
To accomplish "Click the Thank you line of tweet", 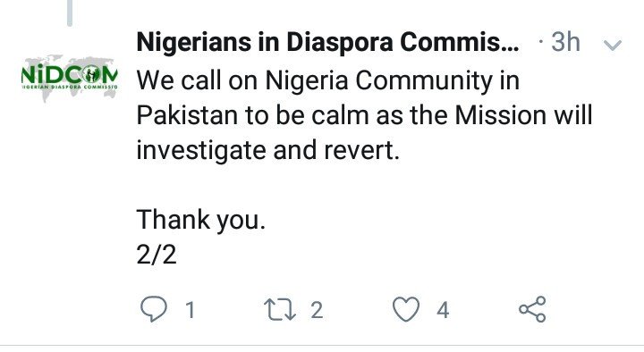I will click(x=201, y=220).
